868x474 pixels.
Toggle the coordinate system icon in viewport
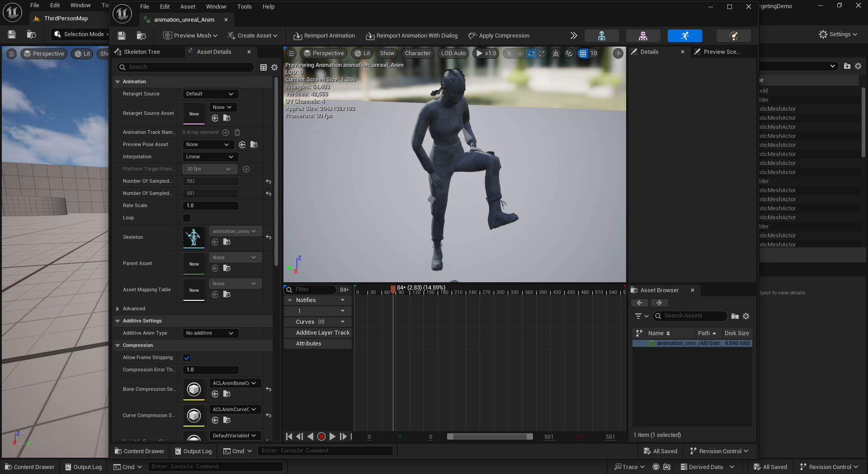pos(556,53)
